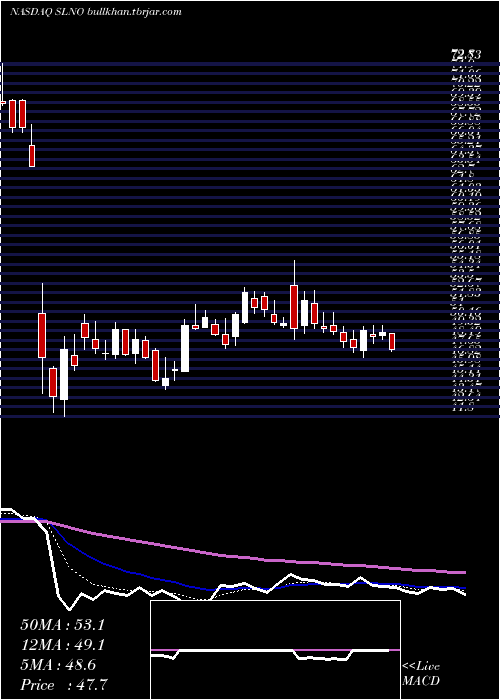Screen dimensions: 500x700
Task: Click the 12MA : 49.1 label
Action: [62, 645]
